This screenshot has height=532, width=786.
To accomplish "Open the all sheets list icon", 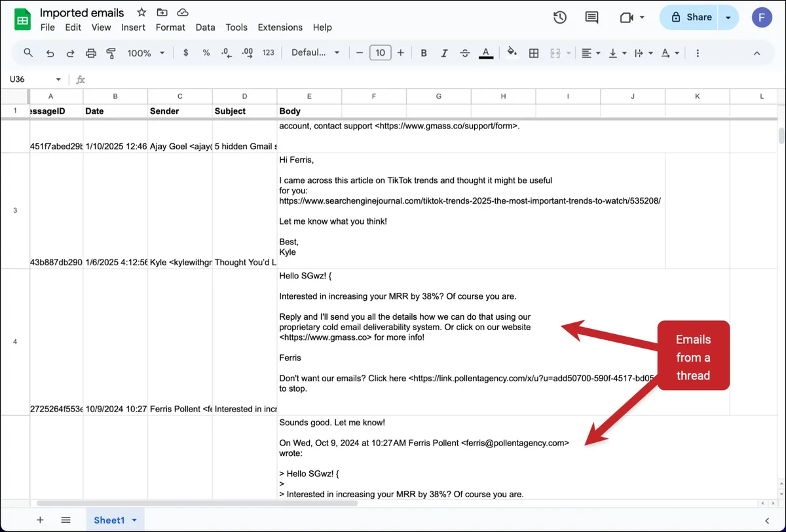I will pos(65,520).
